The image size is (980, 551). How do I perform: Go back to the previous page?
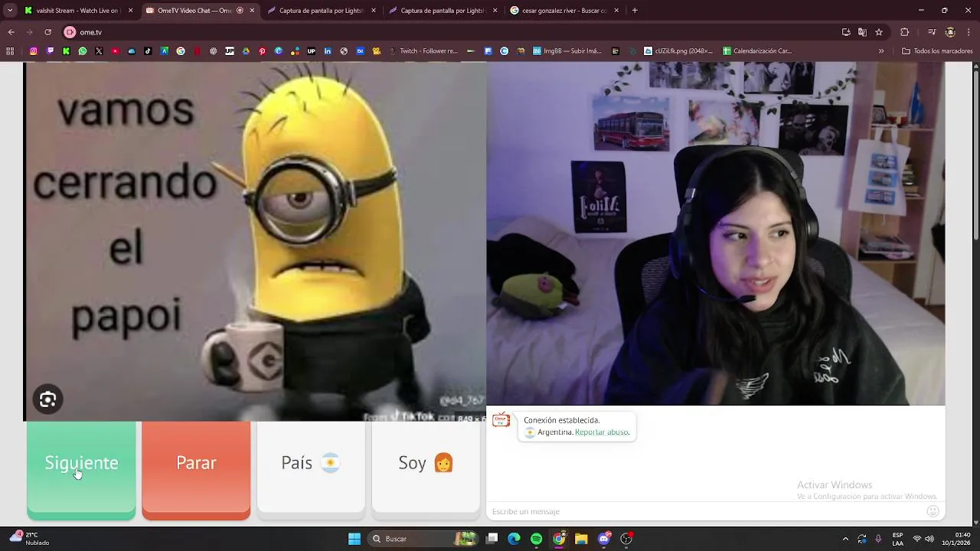point(11,32)
